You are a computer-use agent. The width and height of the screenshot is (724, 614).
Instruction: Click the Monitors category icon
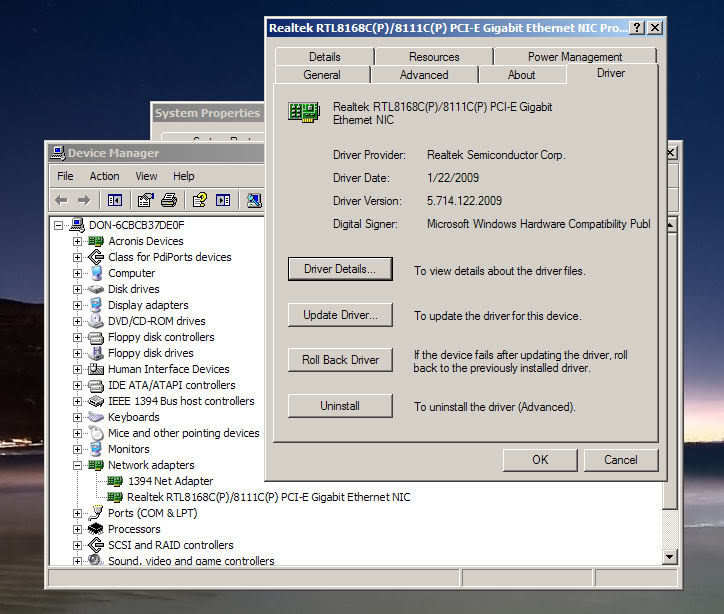click(96, 449)
